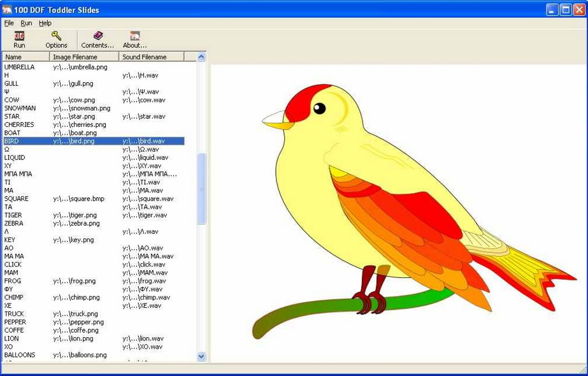
Task: Select the STAR row
Action: coord(94,117)
